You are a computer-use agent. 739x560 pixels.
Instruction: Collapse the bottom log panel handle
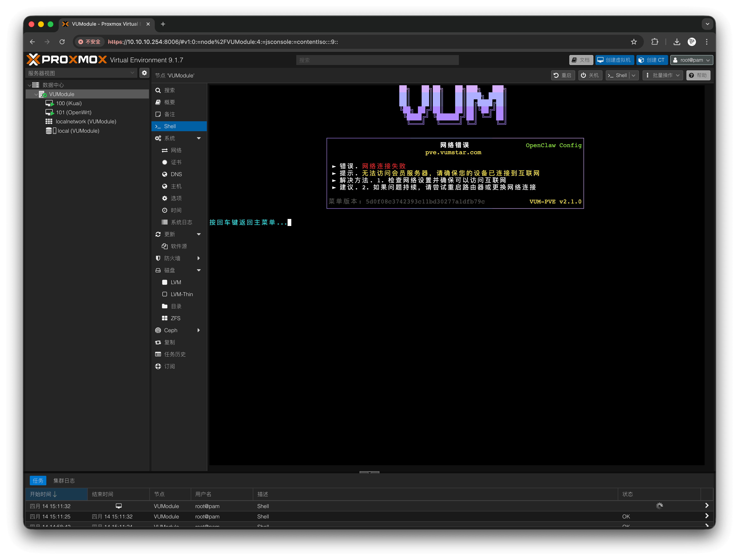pyautogui.click(x=369, y=472)
